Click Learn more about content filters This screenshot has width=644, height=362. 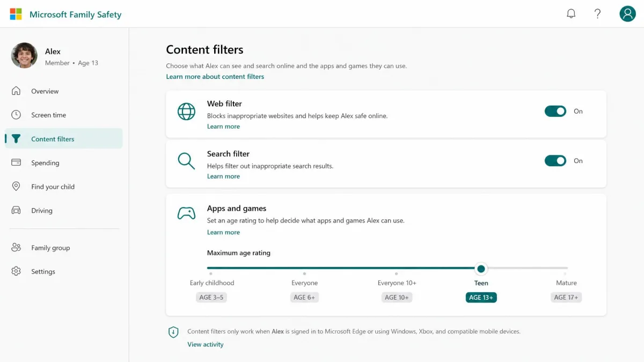pos(215,77)
